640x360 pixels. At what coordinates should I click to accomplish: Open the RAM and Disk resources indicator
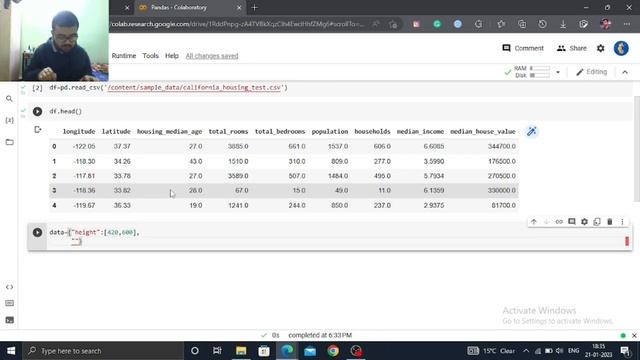[x=532, y=72]
